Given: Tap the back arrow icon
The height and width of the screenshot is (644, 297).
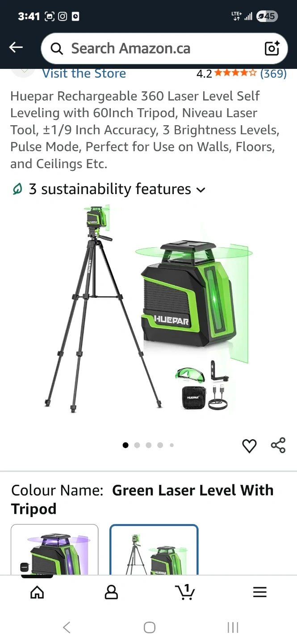Looking at the screenshot, I should coord(16,47).
